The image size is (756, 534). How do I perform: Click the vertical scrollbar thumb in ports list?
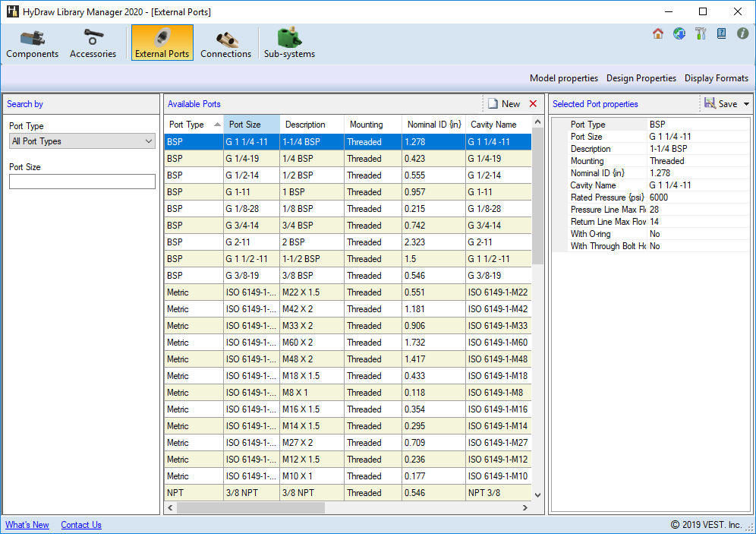[x=538, y=196]
